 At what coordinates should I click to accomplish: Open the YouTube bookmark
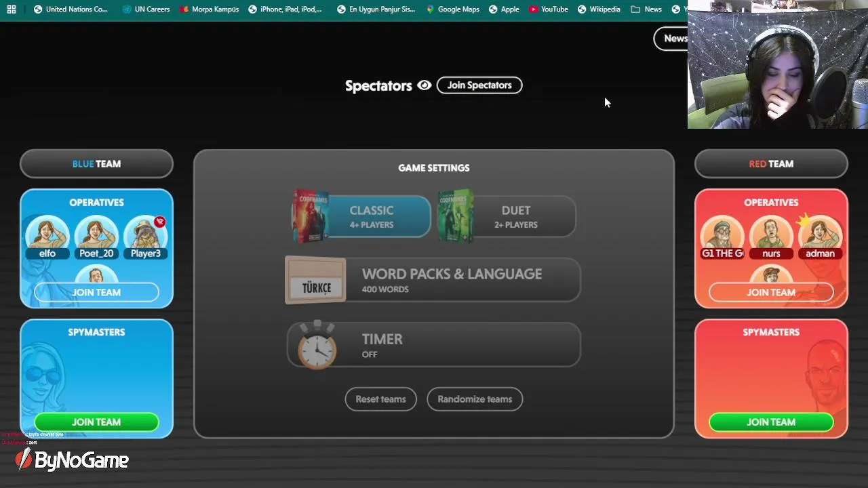(x=548, y=9)
